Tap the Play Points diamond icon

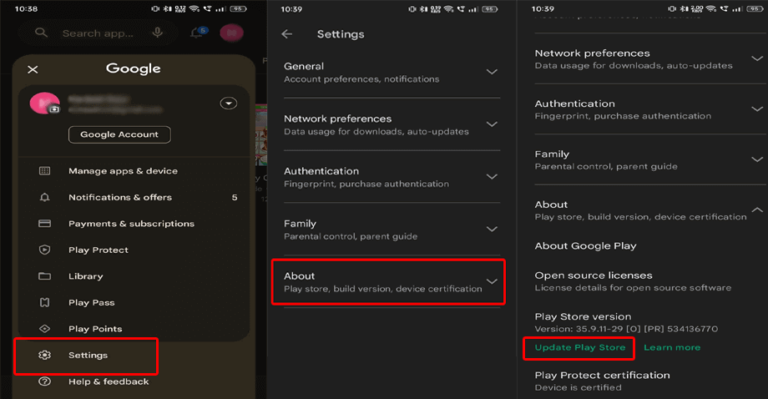[45, 329]
